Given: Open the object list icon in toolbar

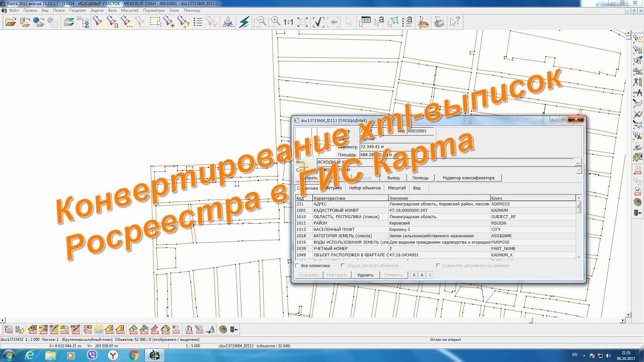Looking at the screenshot, I should [x=198, y=22].
